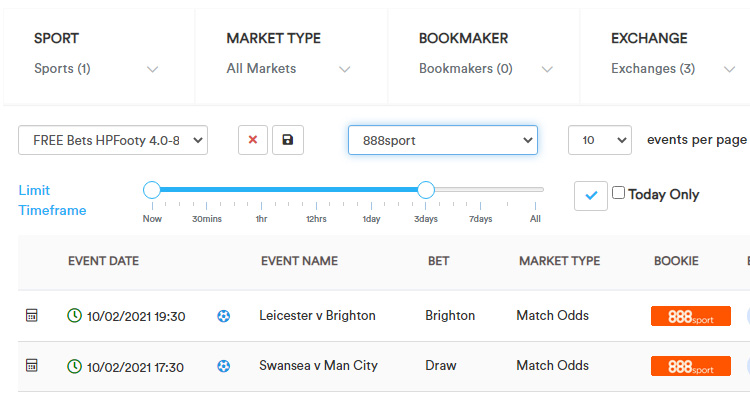Save filter with the floppy disk icon

(287, 140)
